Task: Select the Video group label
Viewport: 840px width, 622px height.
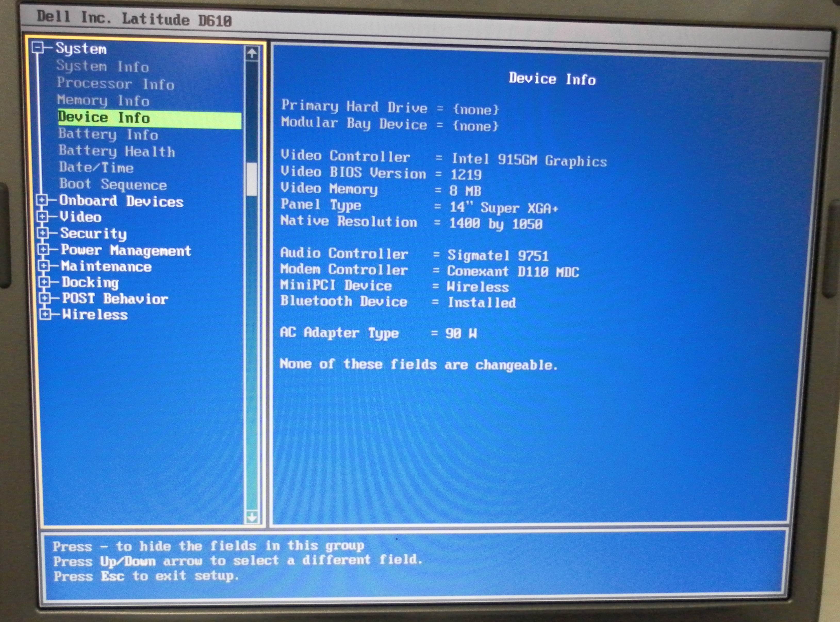Action: (81, 217)
